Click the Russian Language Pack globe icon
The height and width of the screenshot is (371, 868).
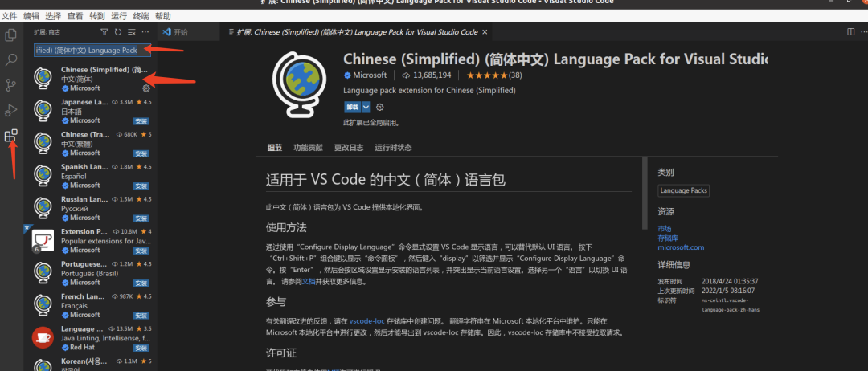[42, 208]
